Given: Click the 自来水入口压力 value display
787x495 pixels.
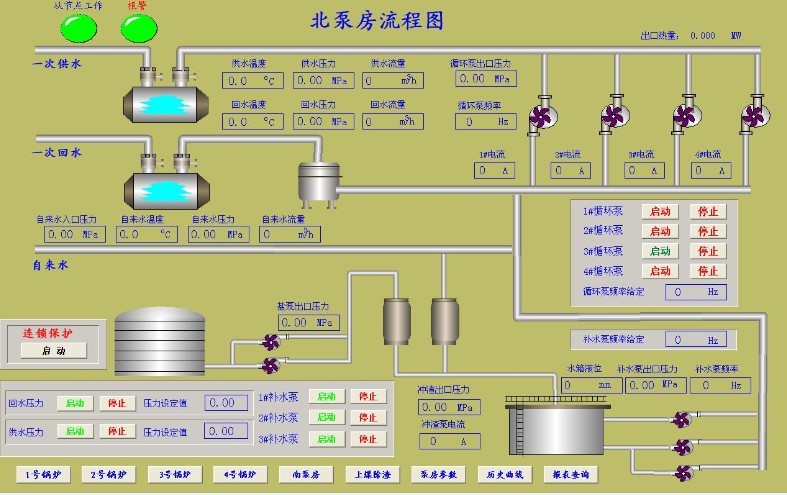Looking at the screenshot, I should (x=75, y=234).
